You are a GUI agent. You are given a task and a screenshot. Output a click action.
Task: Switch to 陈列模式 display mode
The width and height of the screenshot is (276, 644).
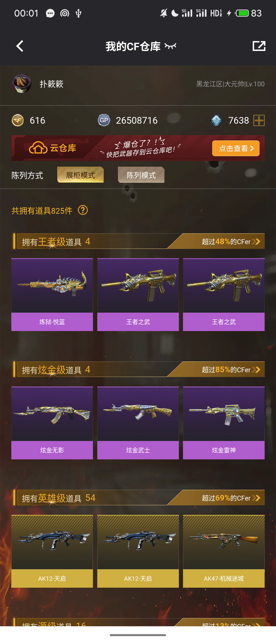pyautogui.click(x=141, y=175)
